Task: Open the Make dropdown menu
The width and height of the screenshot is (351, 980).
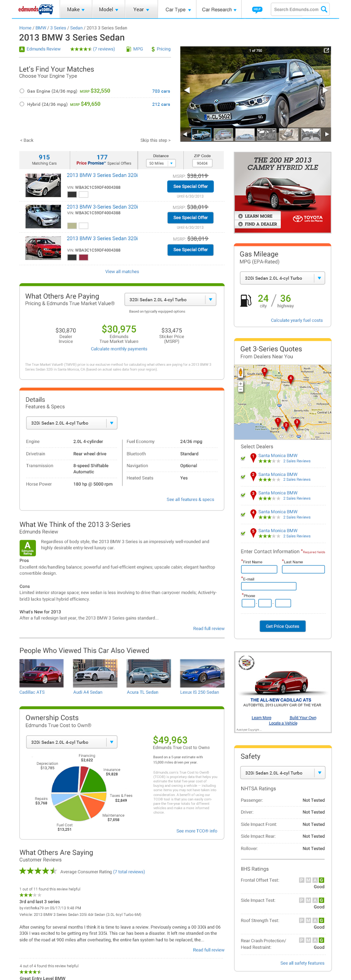Action: tap(75, 9)
